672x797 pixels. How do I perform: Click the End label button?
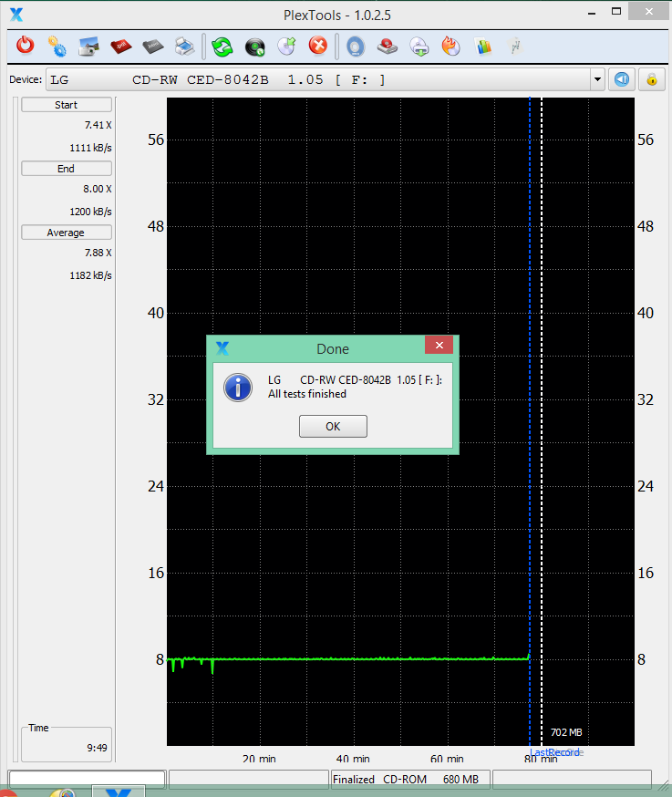coord(66,168)
